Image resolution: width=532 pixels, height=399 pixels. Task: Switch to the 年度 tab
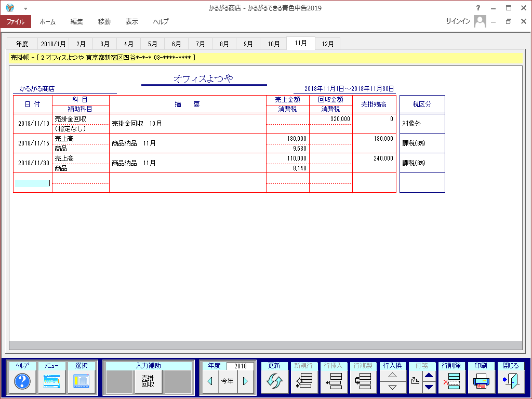tap(22, 44)
